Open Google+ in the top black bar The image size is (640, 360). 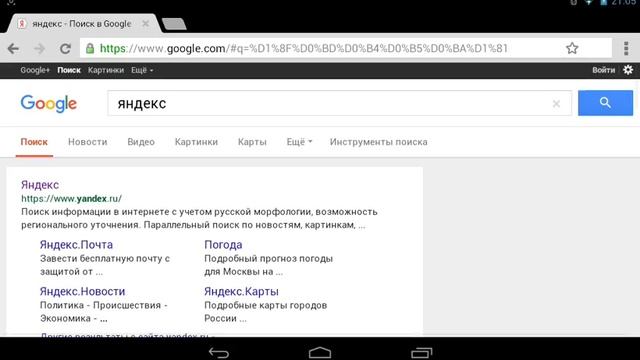coord(35,70)
